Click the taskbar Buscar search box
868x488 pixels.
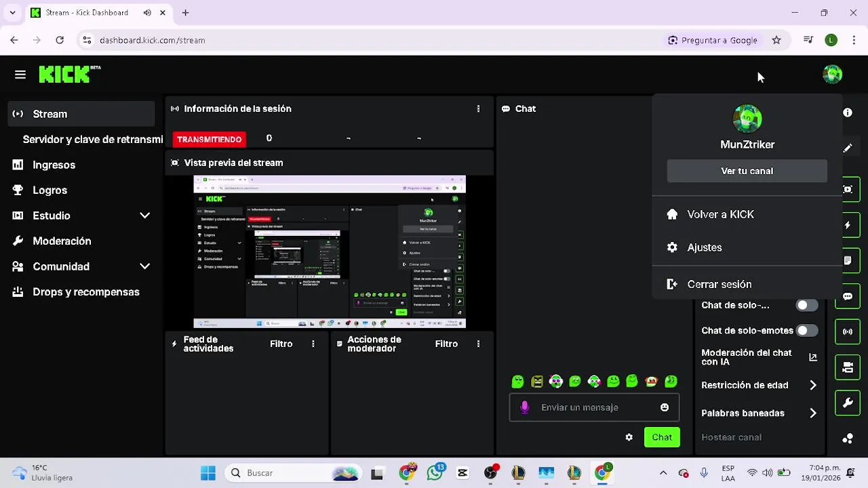293,473
